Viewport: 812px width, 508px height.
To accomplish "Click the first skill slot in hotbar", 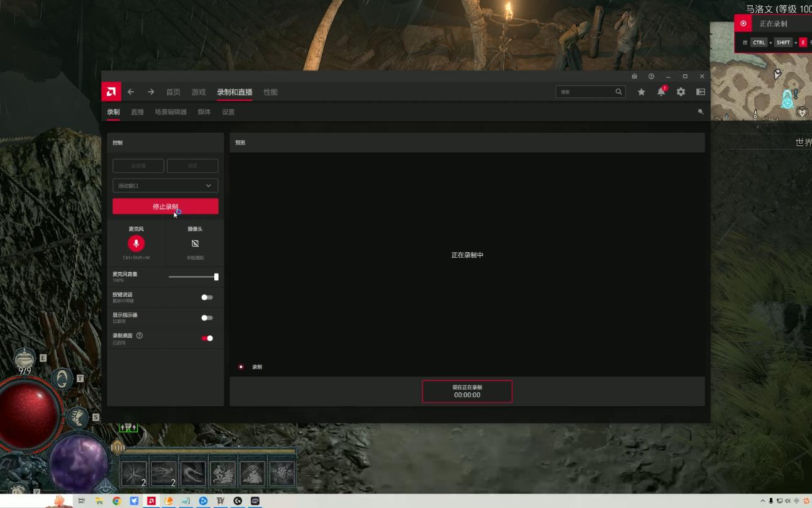I will pos(134,473).
